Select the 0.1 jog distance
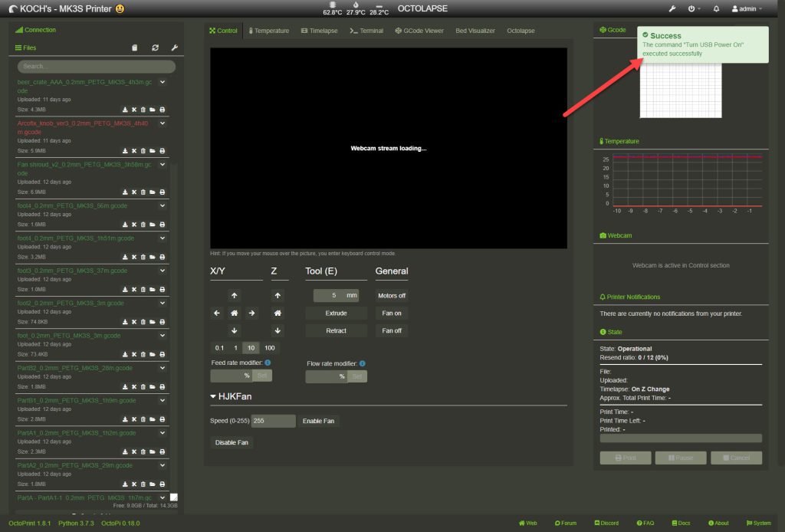This screenshot has width=785, height=532. 219,348
